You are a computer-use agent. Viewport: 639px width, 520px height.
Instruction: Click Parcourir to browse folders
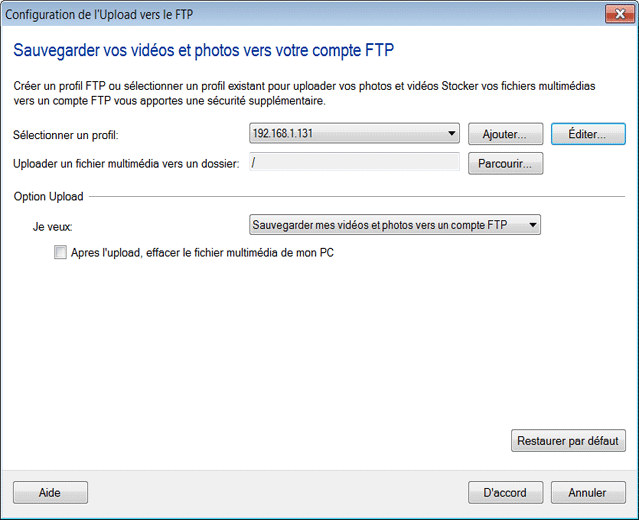tap(505, 163)
